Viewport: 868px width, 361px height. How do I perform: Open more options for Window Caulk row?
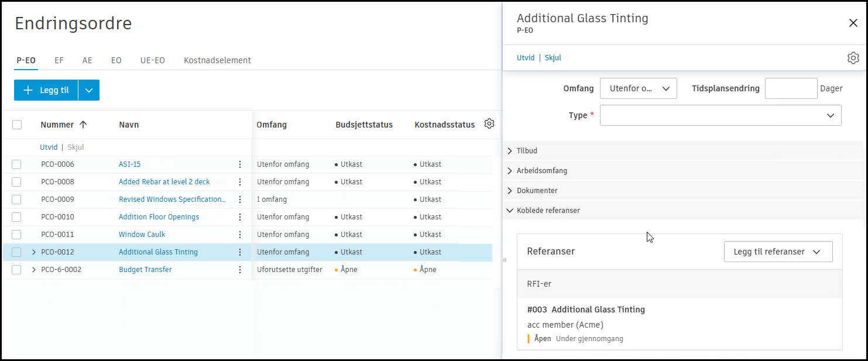[x=240, y=235]
